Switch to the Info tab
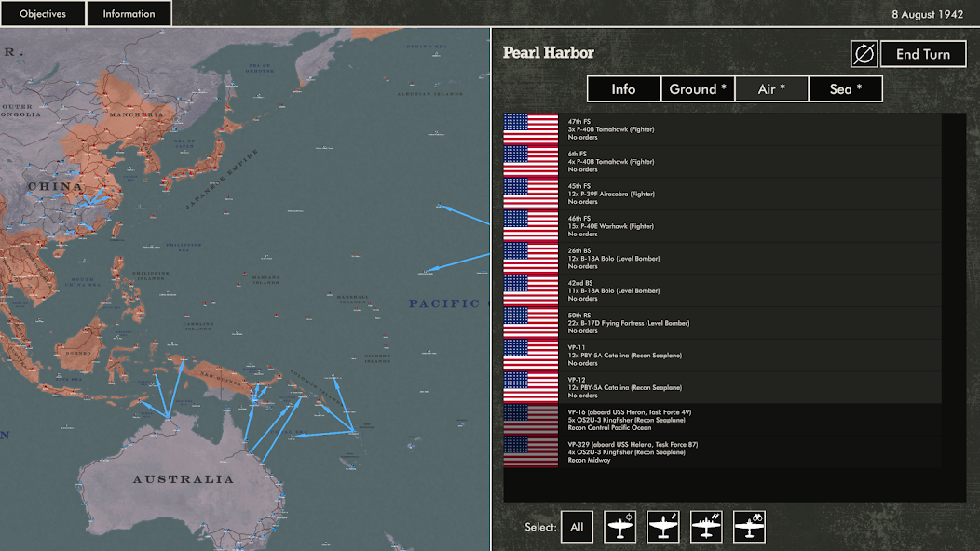This screenshot has width=980, height=551. [623, 89]
